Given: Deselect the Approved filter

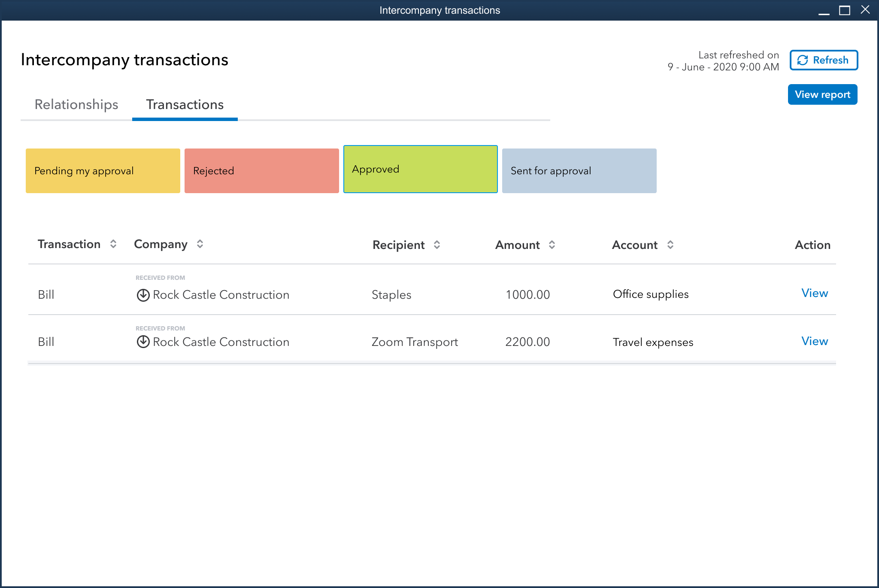Looking at the screenshot, I should tap(420, 169).
